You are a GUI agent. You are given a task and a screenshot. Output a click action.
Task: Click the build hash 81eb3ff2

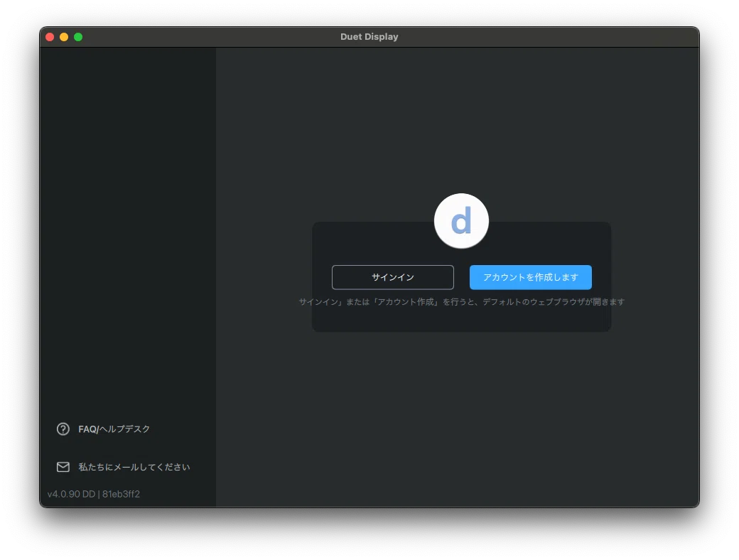click(x=121, y=494)
